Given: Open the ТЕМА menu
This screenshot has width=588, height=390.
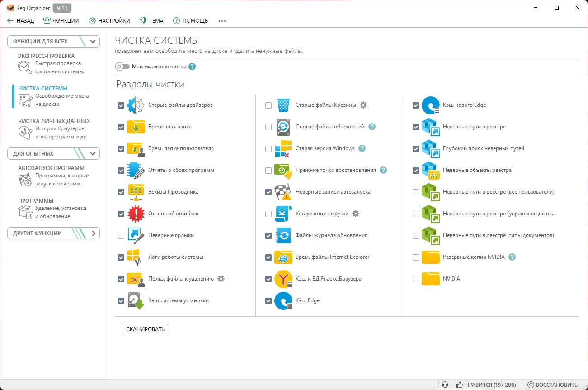Looking at the screenshot, I should 151,20.
